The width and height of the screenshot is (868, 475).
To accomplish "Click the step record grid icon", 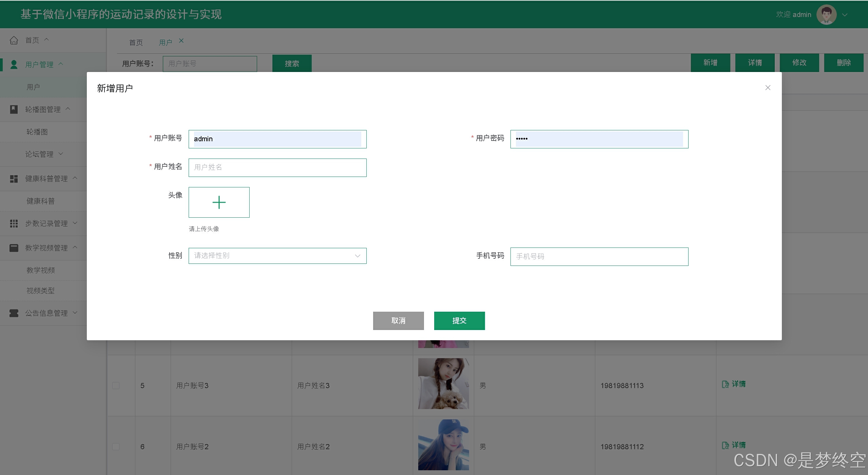I will (x=14, y=223).
